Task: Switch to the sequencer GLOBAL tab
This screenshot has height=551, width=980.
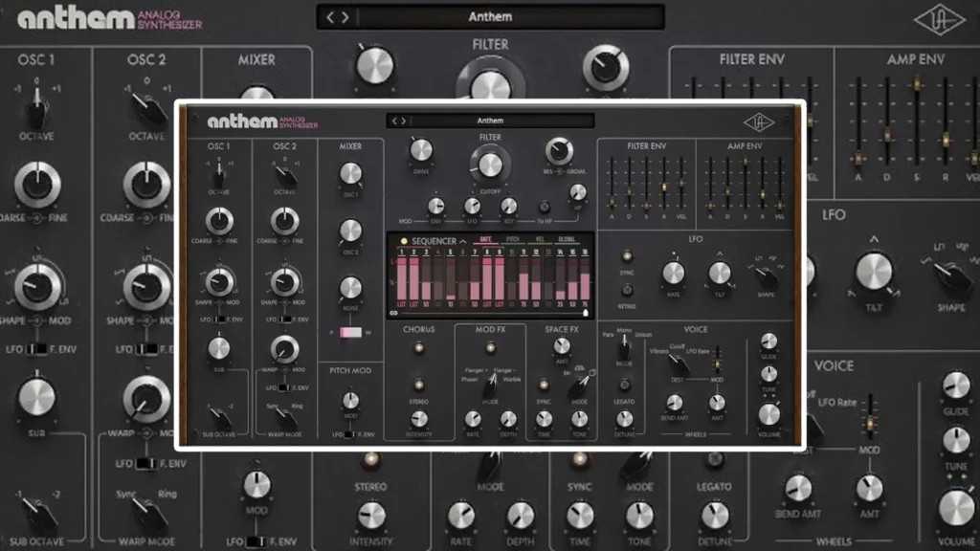Action: (567, 240)
